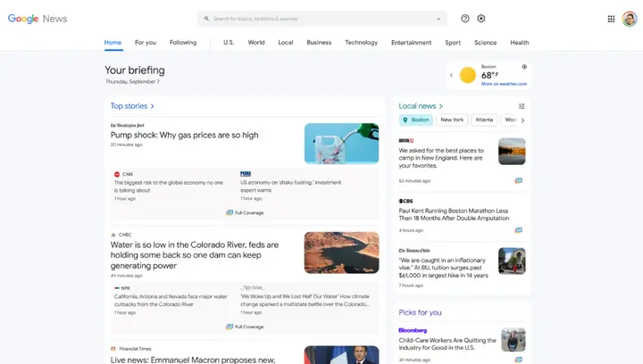Screen dimensions: 643x364
Task: Open Colorado River water headline
Action: (195, 255)
